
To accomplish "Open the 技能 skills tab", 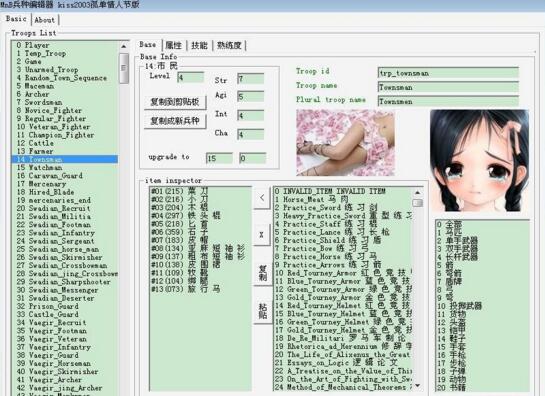I will pos(199,46).
